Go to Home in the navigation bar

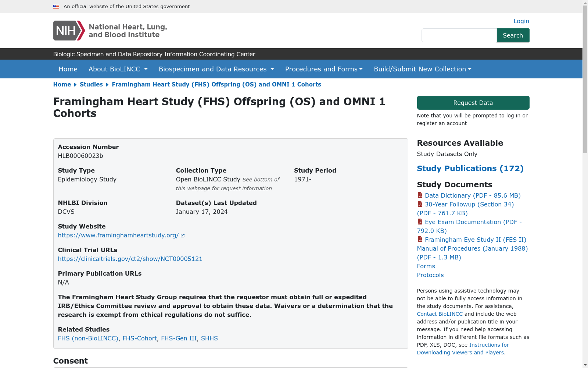pos(68,69)
